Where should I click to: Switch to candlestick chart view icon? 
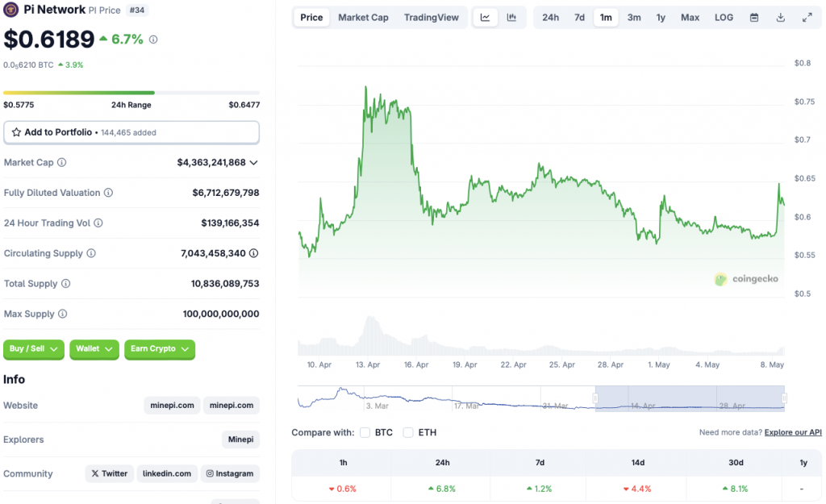(x=511, y=18)
